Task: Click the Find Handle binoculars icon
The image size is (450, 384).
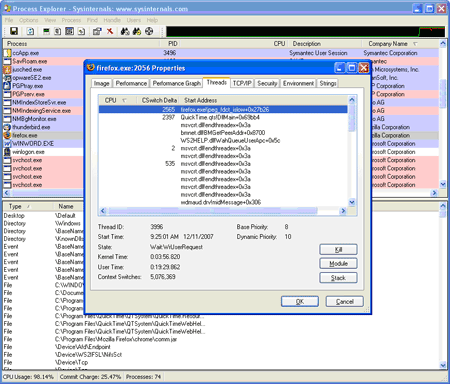Action: coord(125,31)
